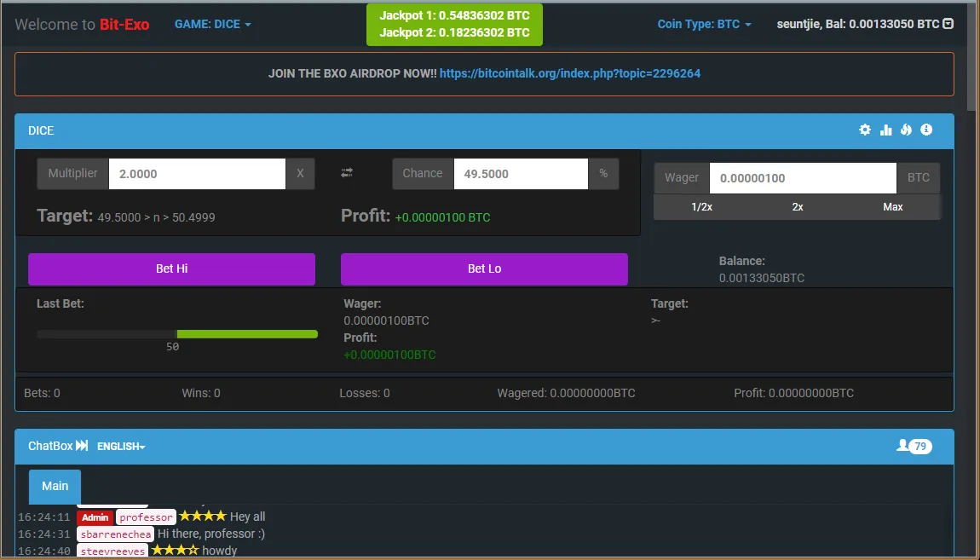
Task: Click the Target range text 49.5000 > n > 50.4999
Action: (x=156, y=217)
